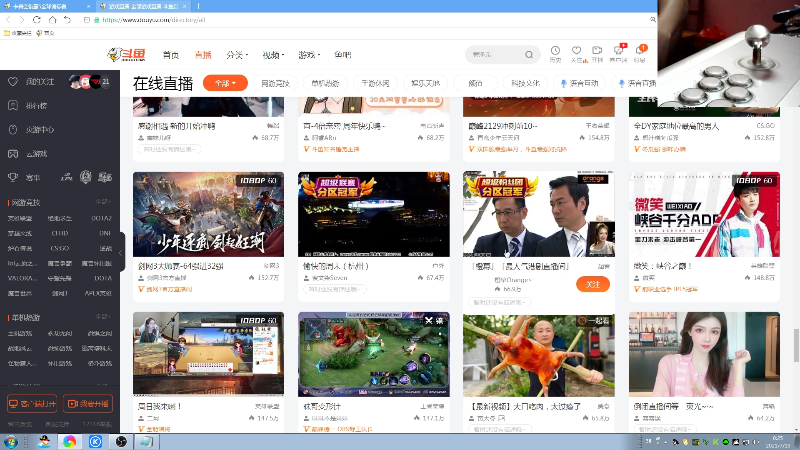Select the 单机热游 filter pill
800x450 pixels.
(x=325, y=83)
